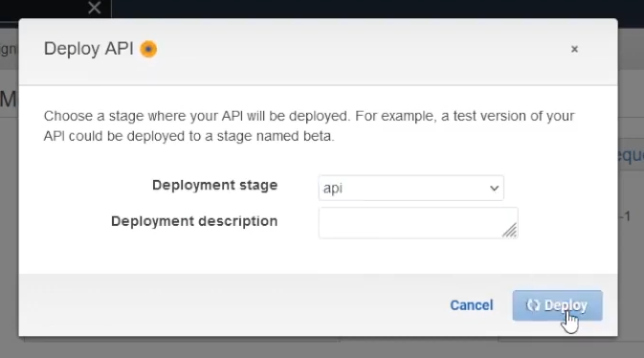Focus the Deployment description text box
This screenshot has width=644, height=358.
point(418,223)
